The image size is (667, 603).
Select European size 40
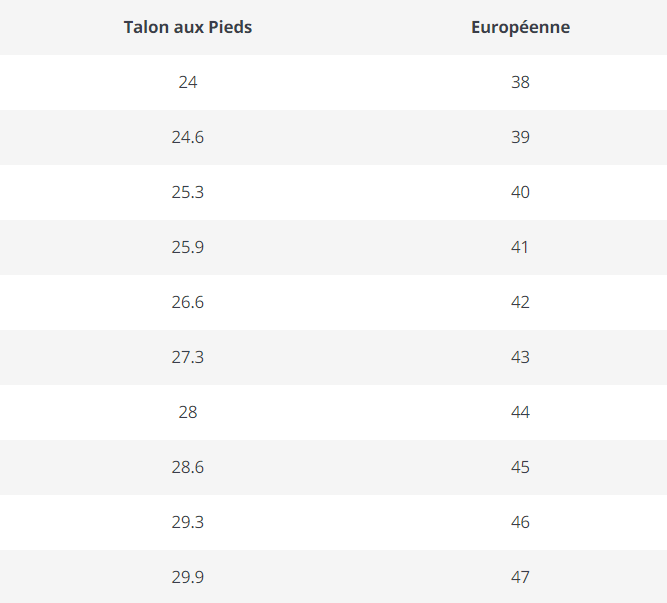520,192
